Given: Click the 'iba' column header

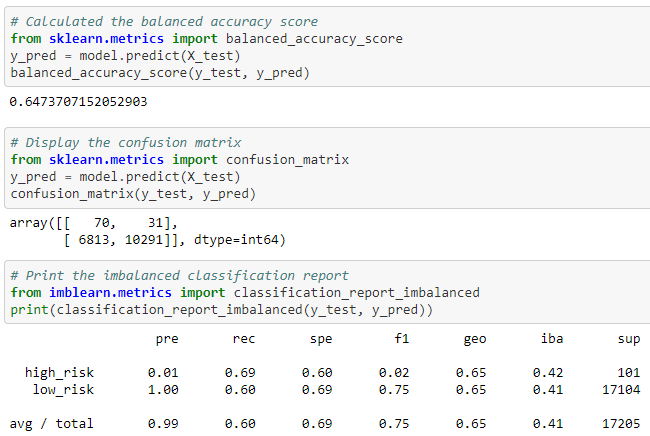Looking at the screenshot, I should pyautogui.click(x=552, y=339).
